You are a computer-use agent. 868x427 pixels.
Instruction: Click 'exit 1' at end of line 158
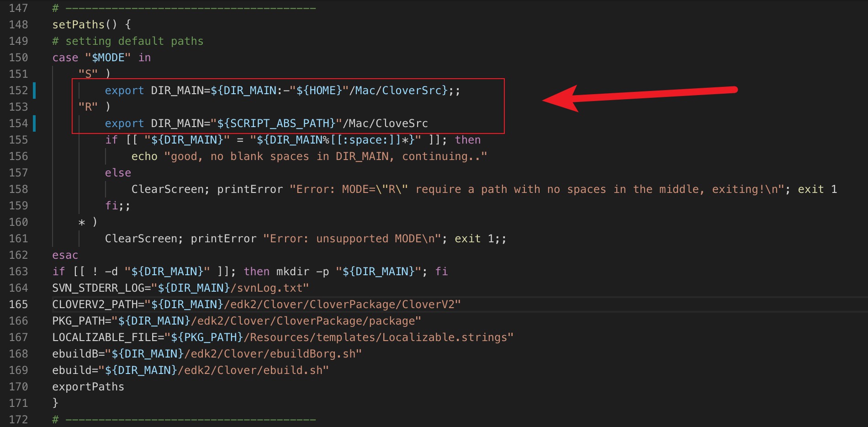click(x=818, y=189)
